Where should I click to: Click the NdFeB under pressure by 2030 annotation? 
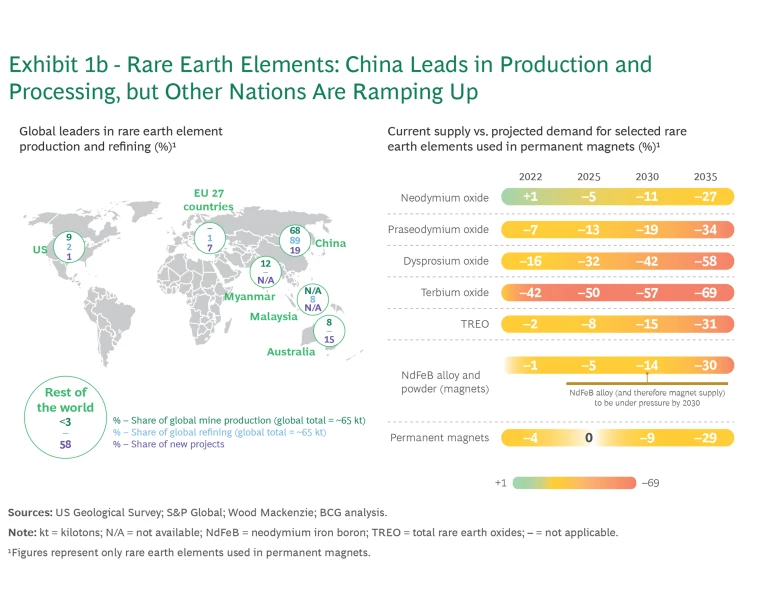click(x=649, y=398)
